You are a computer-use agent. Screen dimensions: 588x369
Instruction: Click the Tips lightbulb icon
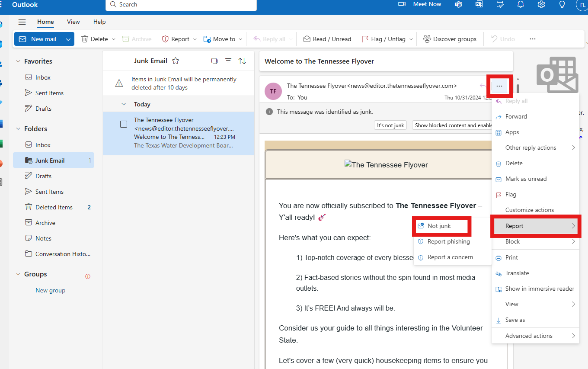[562, 4]
